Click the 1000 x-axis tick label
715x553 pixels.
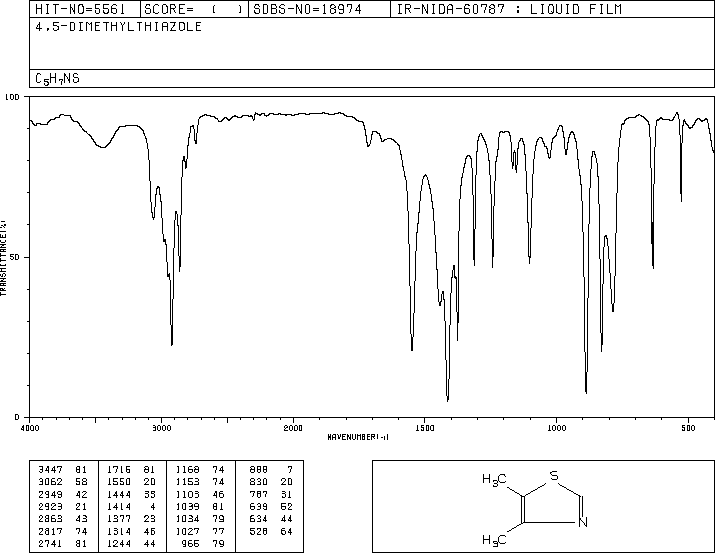click(556, 428)
